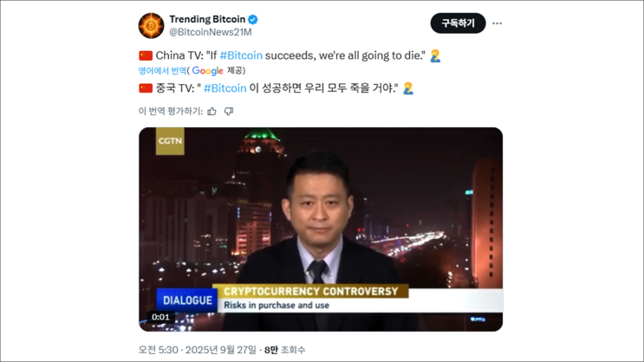Click the 영어에서 번역 translation link

click(x=162, y=71)
